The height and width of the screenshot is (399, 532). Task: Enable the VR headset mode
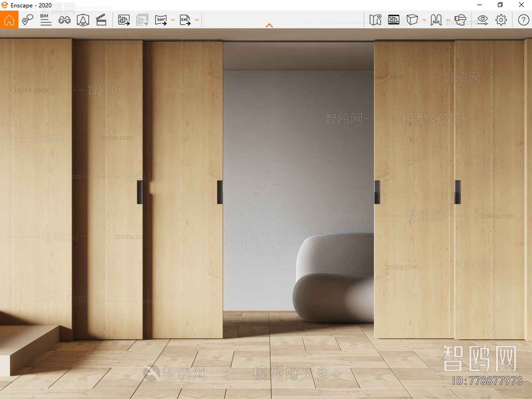(x=461, y=20)
